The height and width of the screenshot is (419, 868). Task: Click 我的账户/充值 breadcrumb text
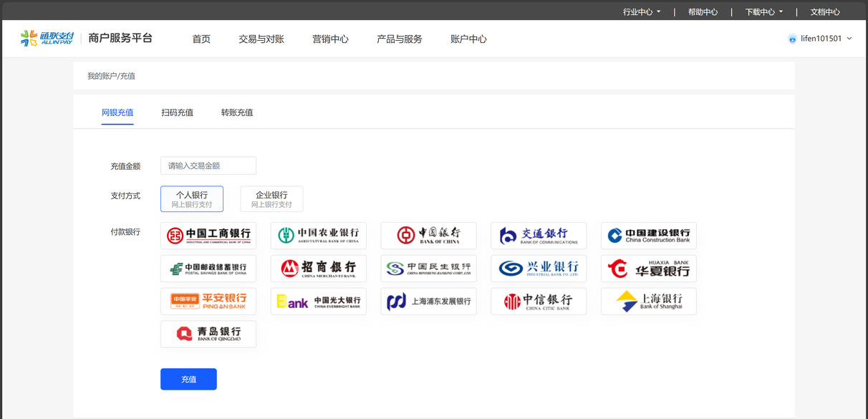click(x=111, y=75)
